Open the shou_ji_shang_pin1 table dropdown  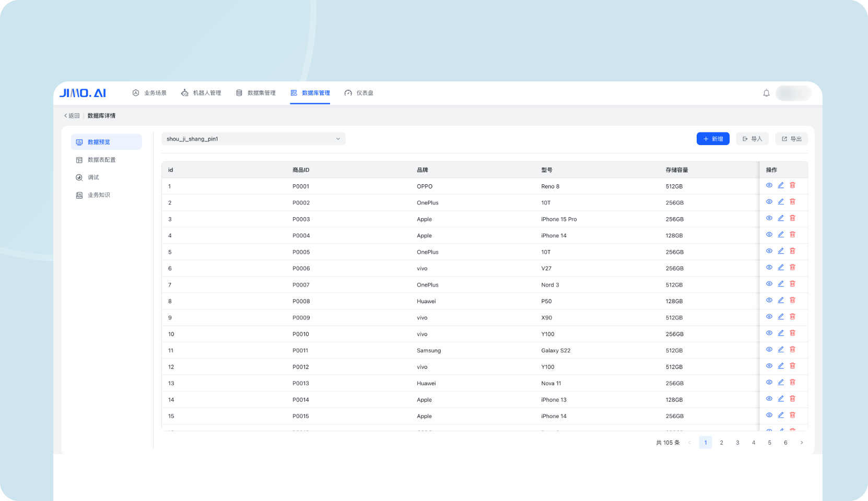click(253, 139)
